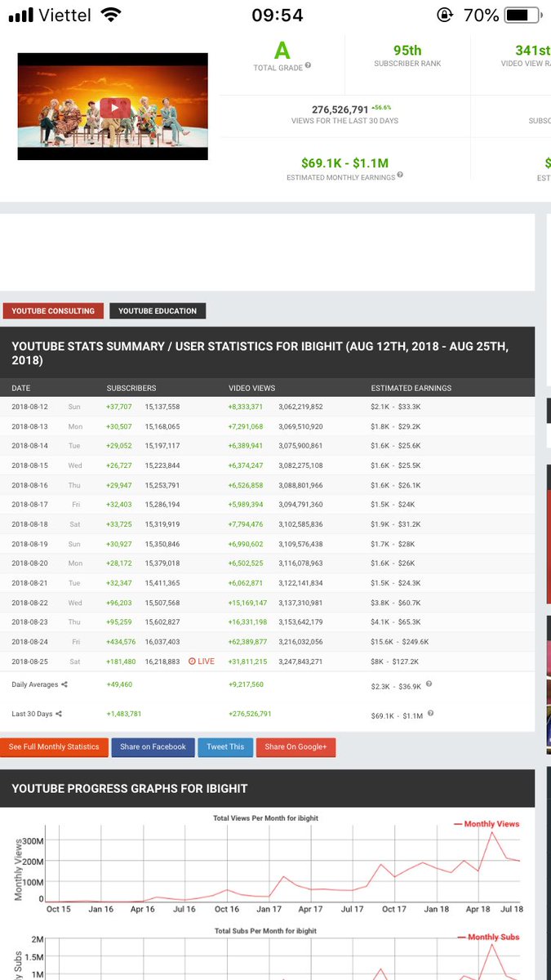Screen dimensions: 551x980
Task: Click last 30 days subscribers +1,483,781
Action: click(x=124, y=714)
